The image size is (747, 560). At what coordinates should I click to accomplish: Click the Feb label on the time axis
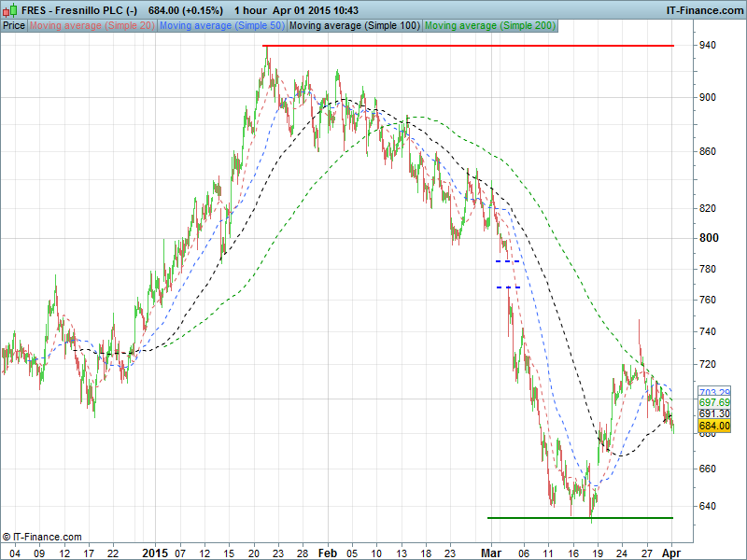[x=327, y=553]
